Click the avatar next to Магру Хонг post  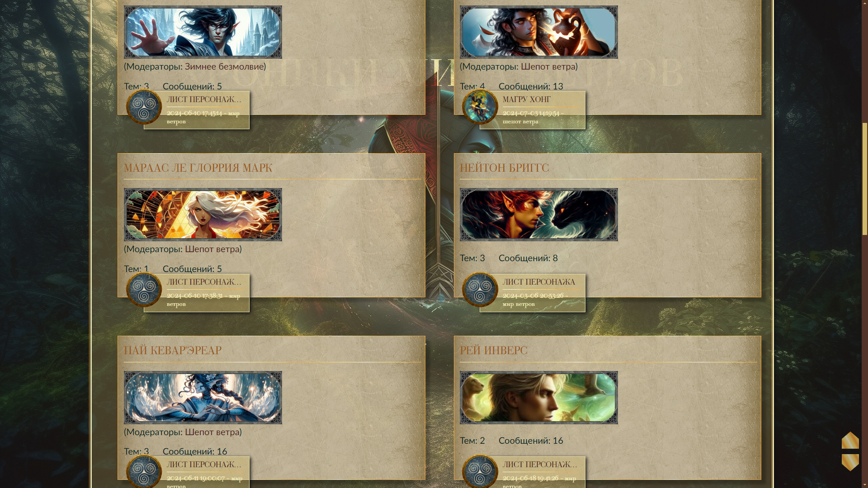click(480, 107)
